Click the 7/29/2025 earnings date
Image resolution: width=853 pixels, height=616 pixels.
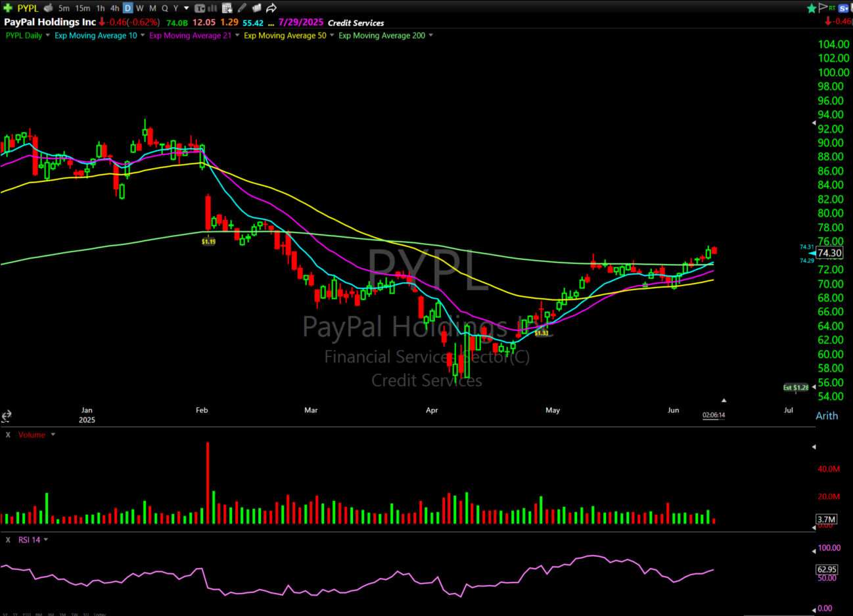[x=301, y=22]
